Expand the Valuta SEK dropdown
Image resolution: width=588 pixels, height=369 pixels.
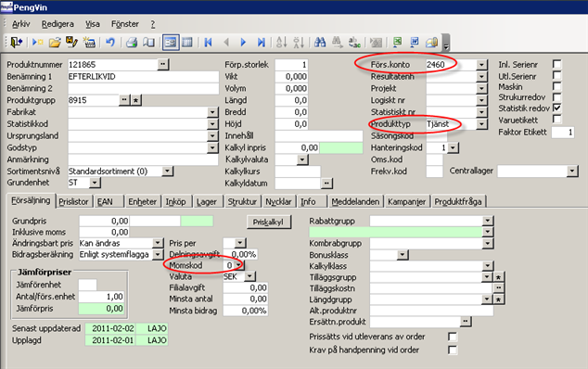pyautogui.click(x=249, y=276)
